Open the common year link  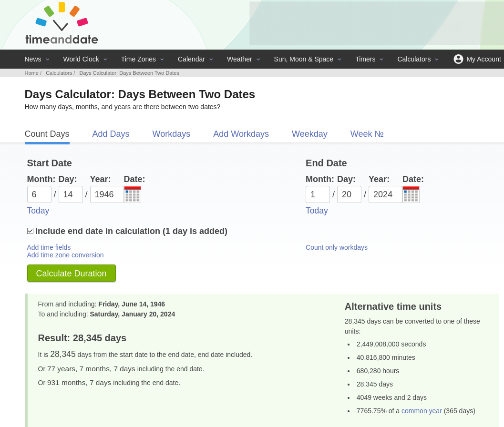(422, 411)
